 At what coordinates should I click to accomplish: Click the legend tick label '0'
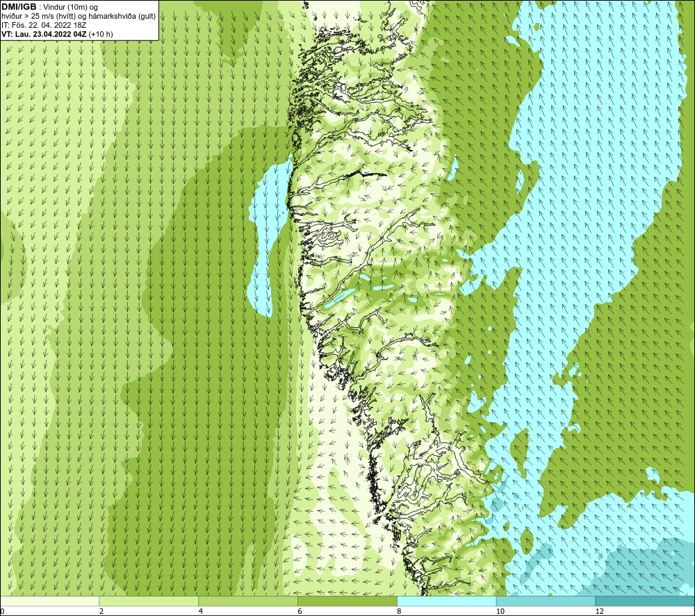[2, 612]
